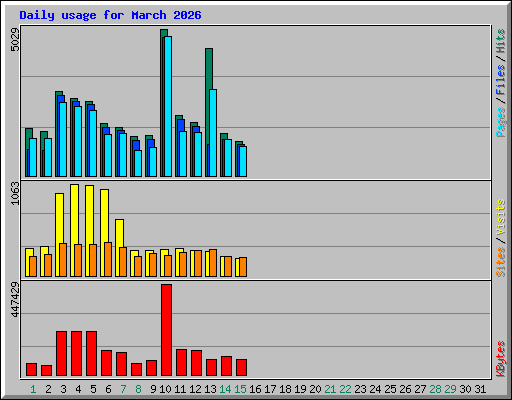The image size is (512, 400).
Task: Click the red KBytes bar for day 12
Action: [x=196, y=363]
